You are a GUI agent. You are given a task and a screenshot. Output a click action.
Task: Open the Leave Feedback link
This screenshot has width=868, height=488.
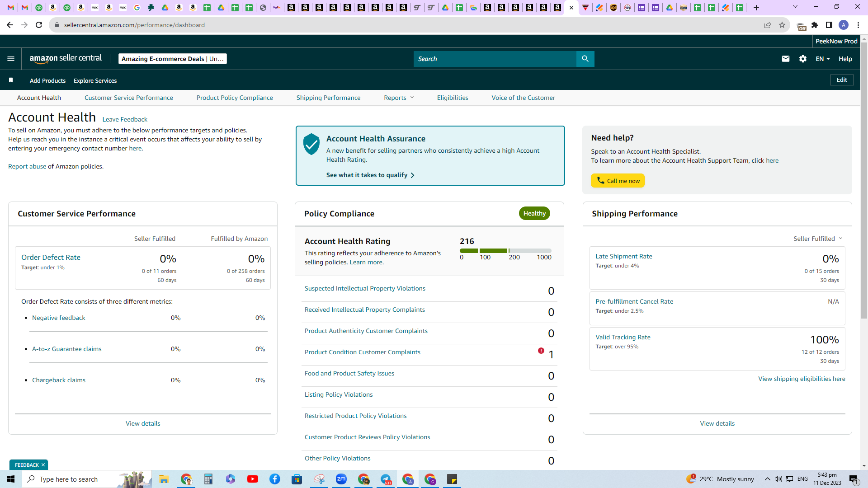[x=125, y=119]
